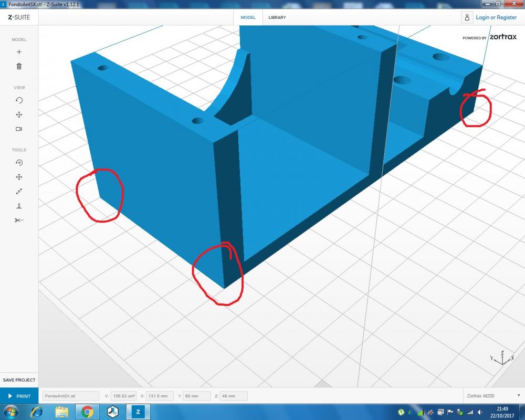Select the pan view arrows icon
The image size is (525, 420).
tap(19, 114)
